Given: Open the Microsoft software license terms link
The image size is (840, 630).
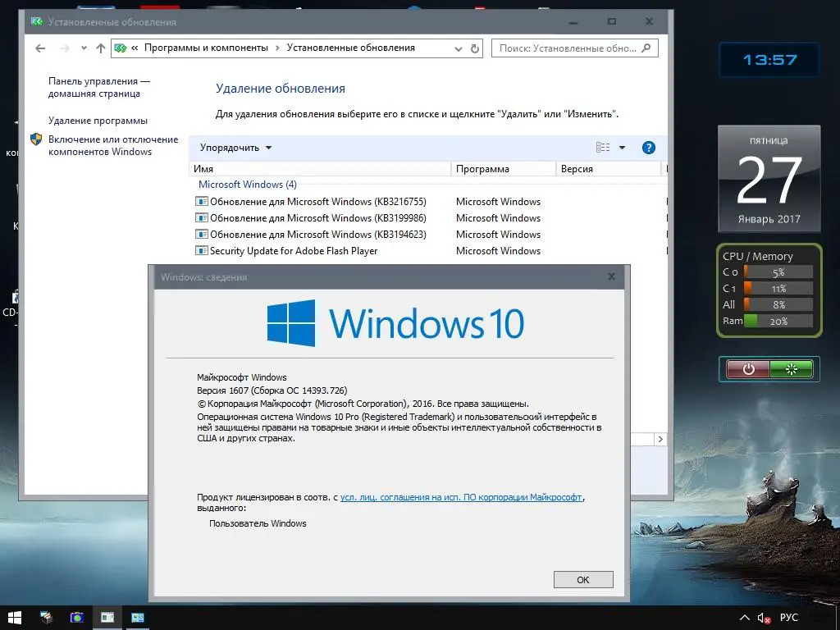Looking at the screenshot, I should coord(461,497).
